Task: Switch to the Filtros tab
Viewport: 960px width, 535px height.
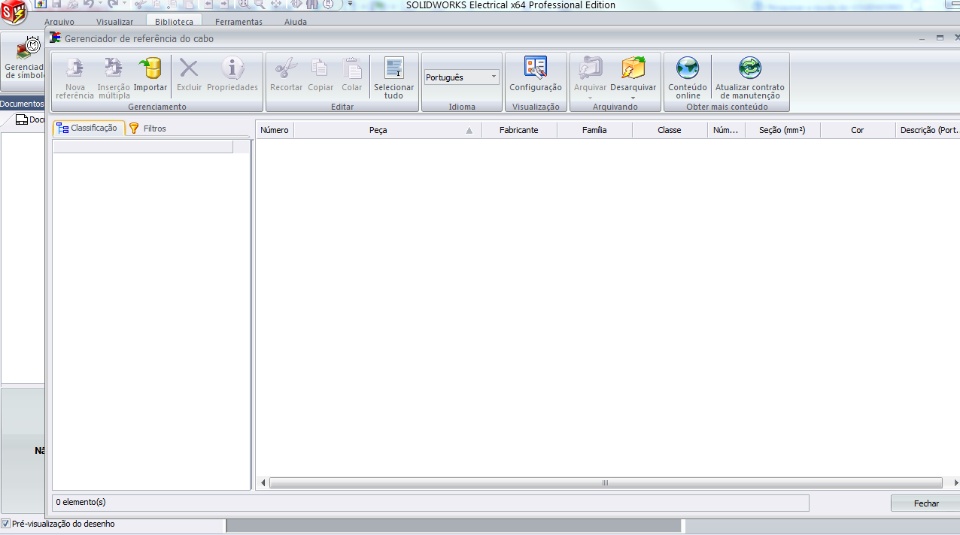Action: (x=148, y=129)
